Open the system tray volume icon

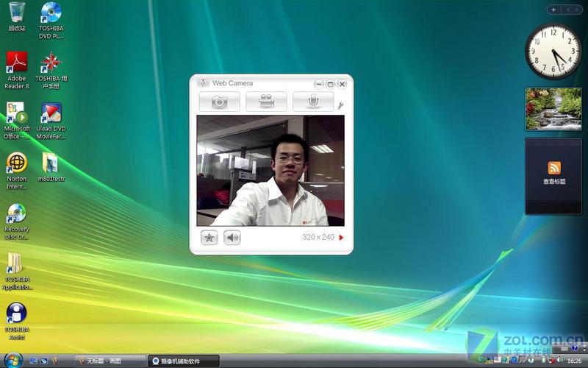(560, 360)
